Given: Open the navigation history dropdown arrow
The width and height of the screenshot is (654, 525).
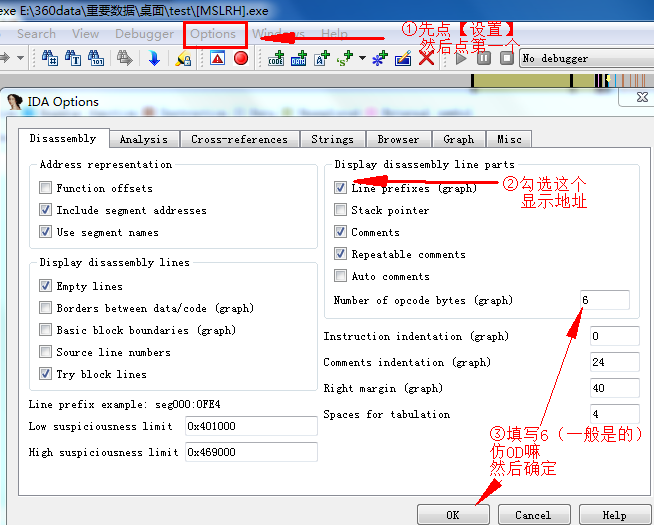Looking at the screenshot, I should (20, 58).
